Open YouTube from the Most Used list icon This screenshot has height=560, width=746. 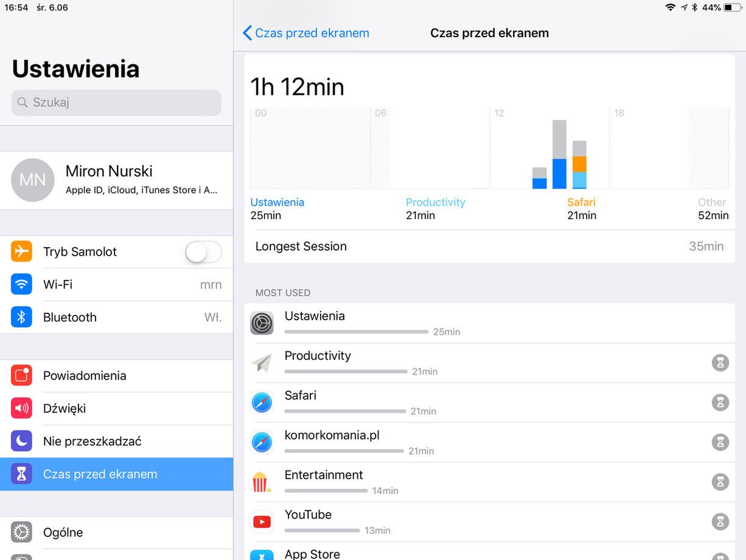point(262,522)
